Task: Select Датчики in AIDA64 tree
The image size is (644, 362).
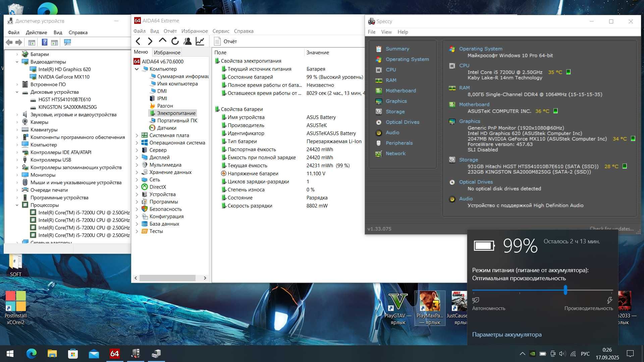Action: (x=163, y=128)
